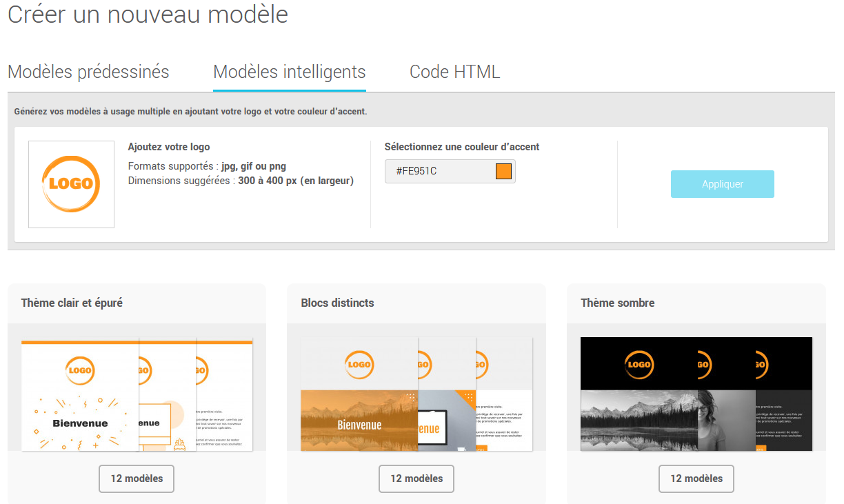Screen dimensions: 844x504
Task: Click the woman with glasses photo
Action: click(x=725, y=419)
